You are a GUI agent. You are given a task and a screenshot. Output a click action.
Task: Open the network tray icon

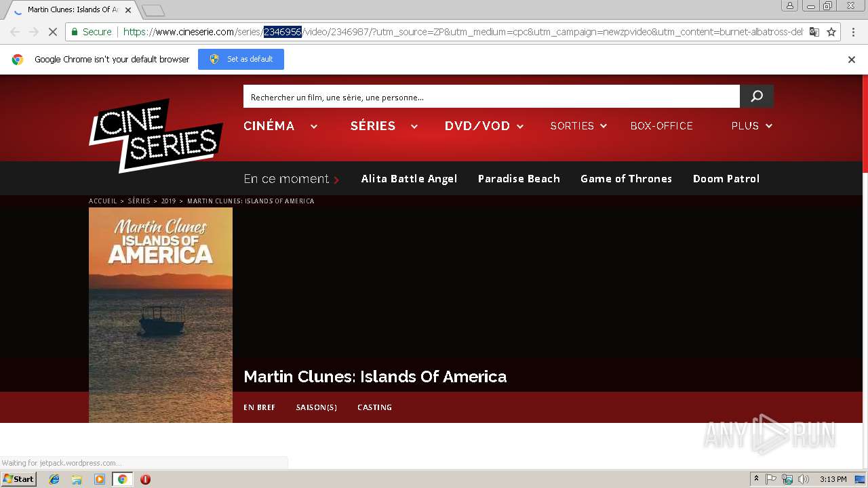click(x=787, y=479)
